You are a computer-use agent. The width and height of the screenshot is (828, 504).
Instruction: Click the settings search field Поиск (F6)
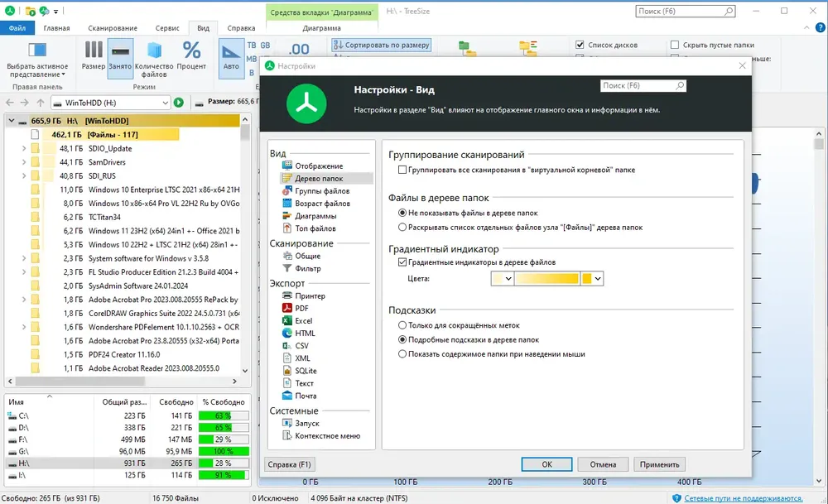(638, 85)
